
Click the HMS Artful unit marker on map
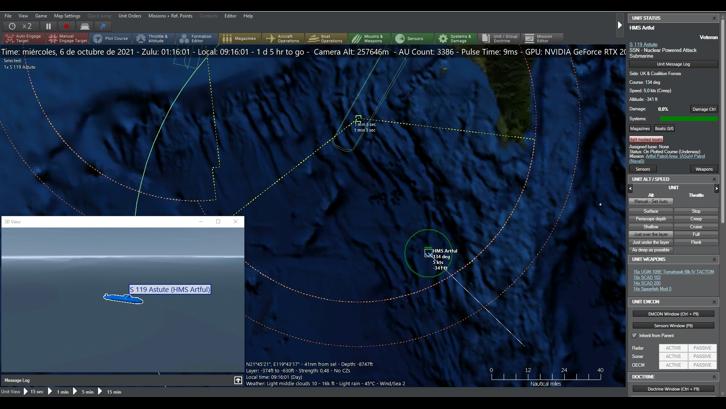[428, 252]
